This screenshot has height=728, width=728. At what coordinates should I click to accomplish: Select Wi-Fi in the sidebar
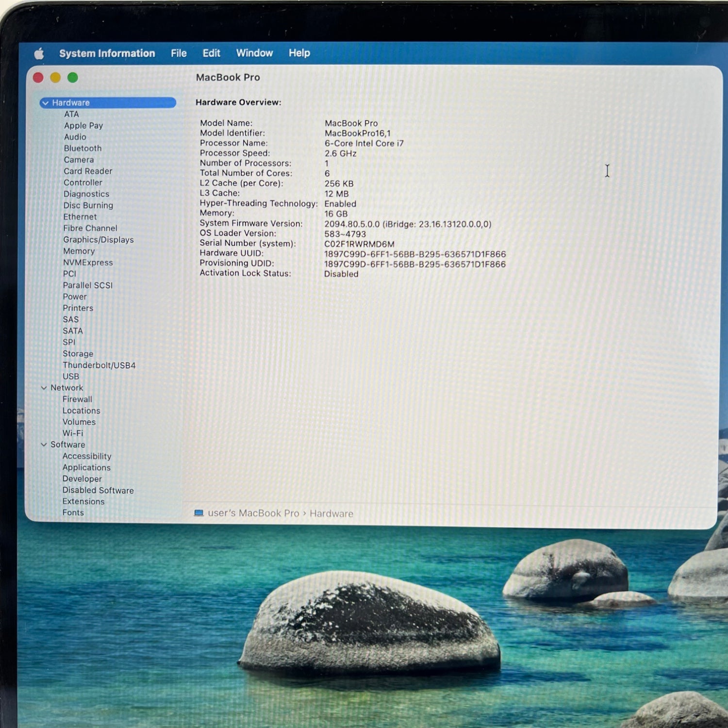(73, 433)
